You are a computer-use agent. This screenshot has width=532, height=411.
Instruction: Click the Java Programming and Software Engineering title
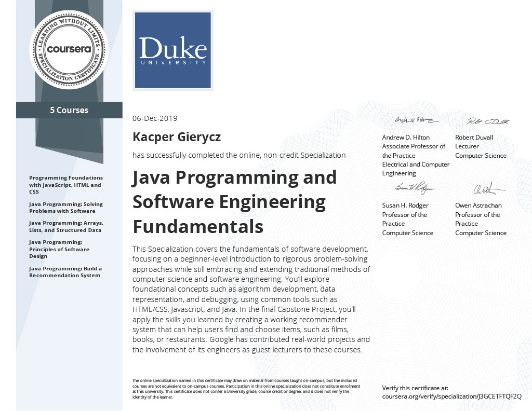pos(234,201)
